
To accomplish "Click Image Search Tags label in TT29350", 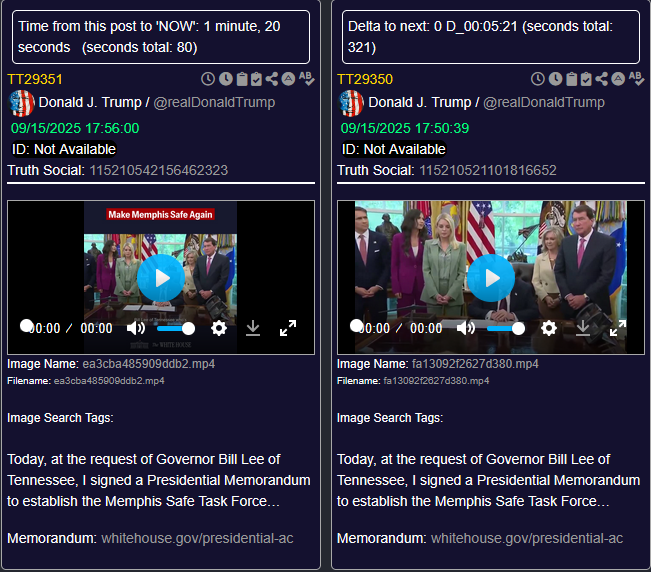I will pos(390,418).
